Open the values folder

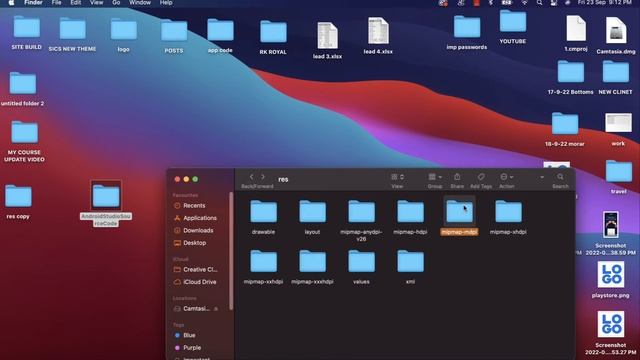point(361,262)
